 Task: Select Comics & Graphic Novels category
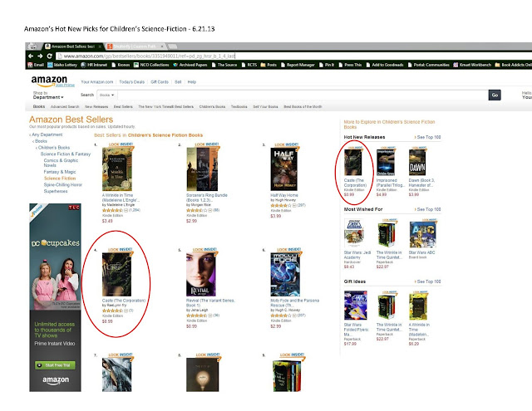pos(61,163)
